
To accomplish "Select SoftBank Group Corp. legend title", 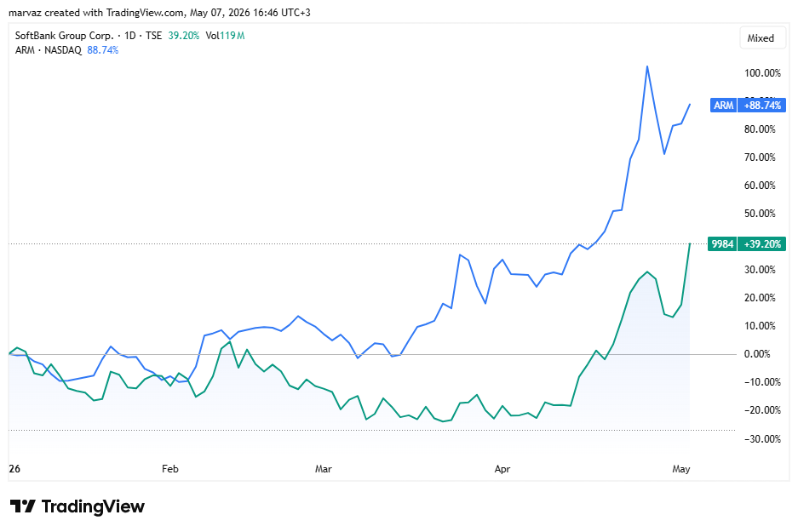I will coord(64,36).
